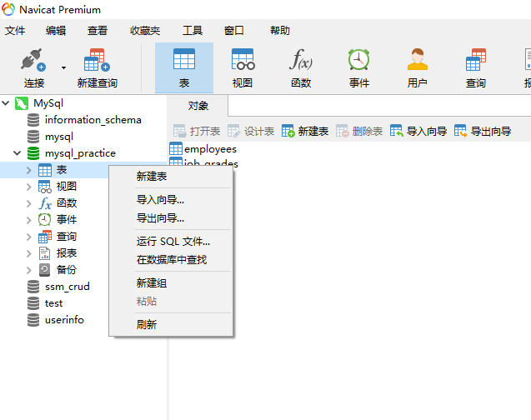The image size is (531, 420).
Task: Click the information_schema database cylinder icon
Action: (33, 120)
